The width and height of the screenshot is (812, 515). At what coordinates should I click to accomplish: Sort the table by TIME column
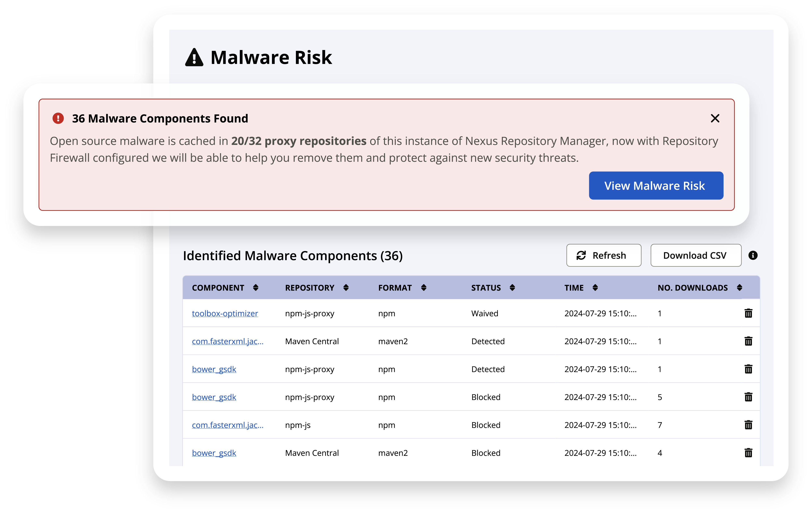tap(596, 287)
